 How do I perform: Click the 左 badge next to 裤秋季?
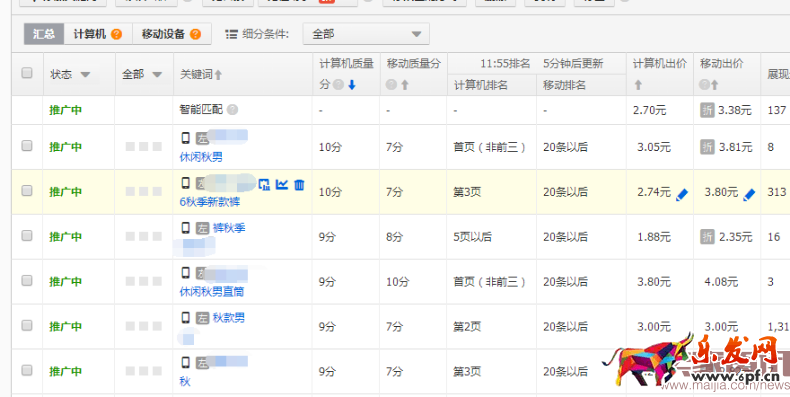[203, 229]
